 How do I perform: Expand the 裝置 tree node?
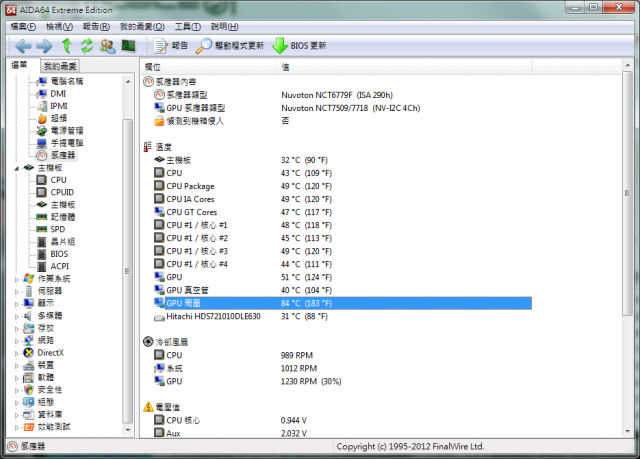point(17,366)
